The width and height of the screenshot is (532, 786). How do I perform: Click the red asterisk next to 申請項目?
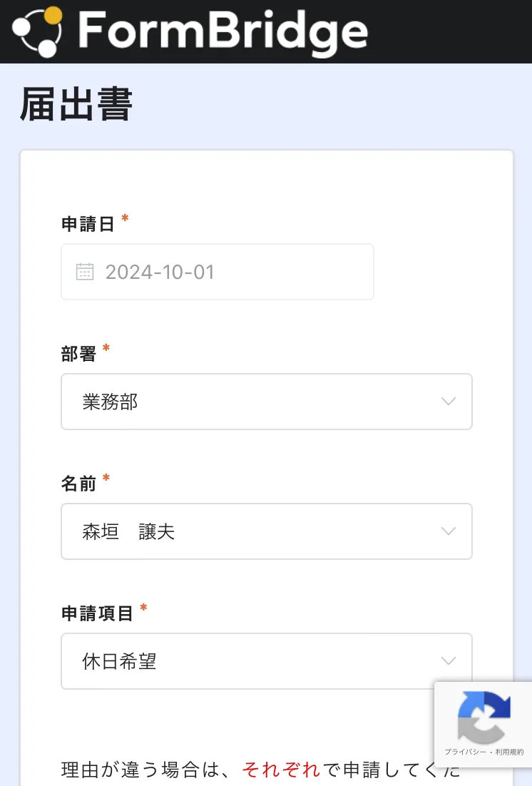click(143, 608)
